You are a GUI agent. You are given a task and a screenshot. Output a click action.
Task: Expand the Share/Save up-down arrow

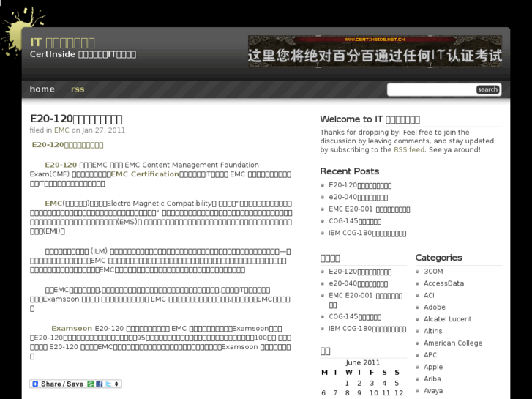coord(116,384)
